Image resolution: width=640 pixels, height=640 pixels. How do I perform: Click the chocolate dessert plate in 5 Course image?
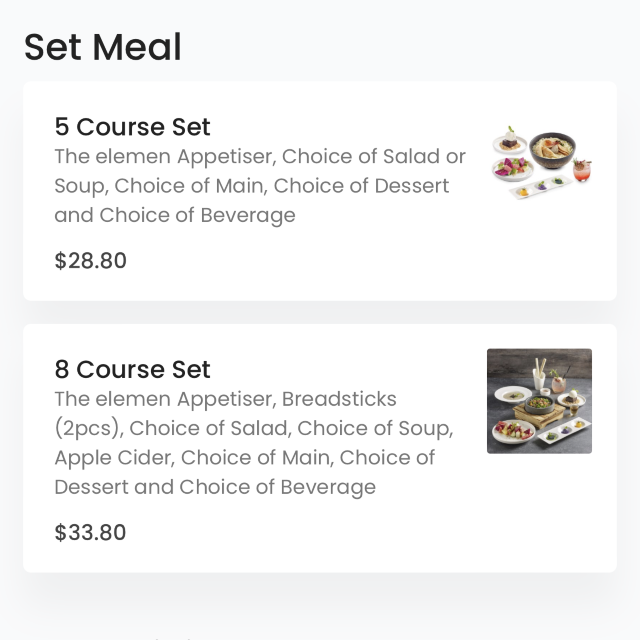point(509,142)
